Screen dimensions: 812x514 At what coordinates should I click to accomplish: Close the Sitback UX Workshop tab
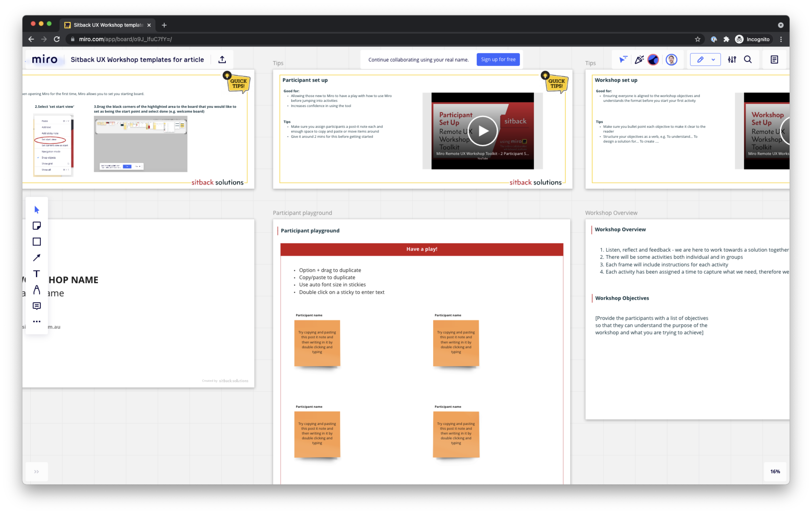(149, 25)
